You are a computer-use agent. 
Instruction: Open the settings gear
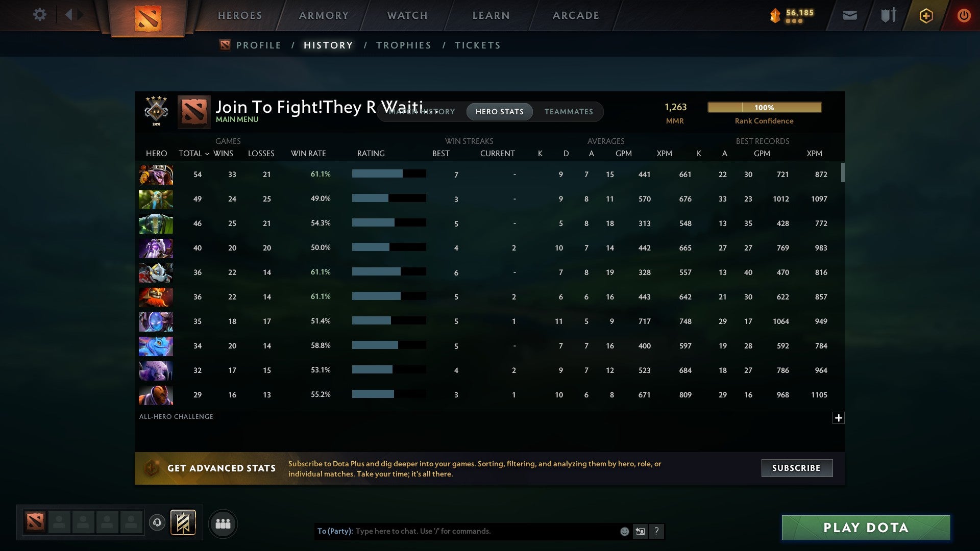tap(40, 15)
